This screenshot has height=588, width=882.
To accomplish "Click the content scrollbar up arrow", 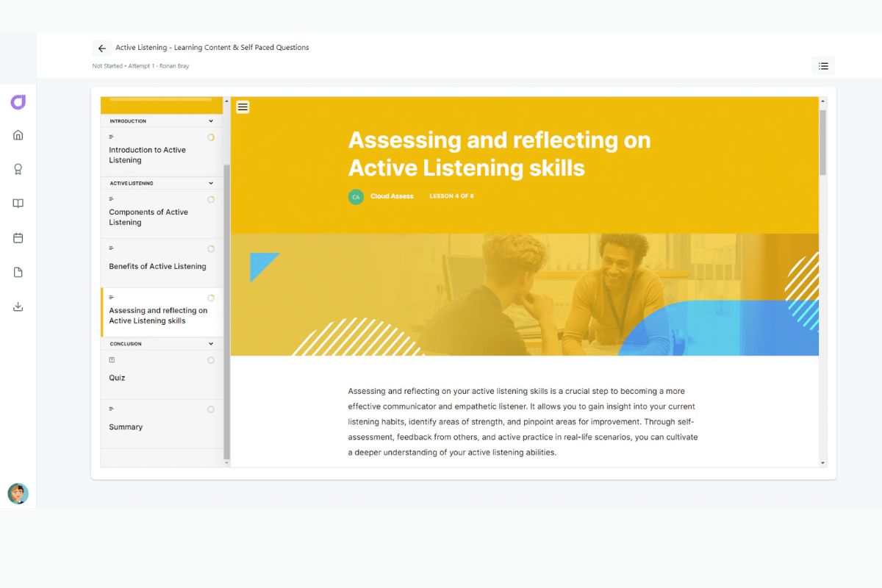I will [822, 101].
